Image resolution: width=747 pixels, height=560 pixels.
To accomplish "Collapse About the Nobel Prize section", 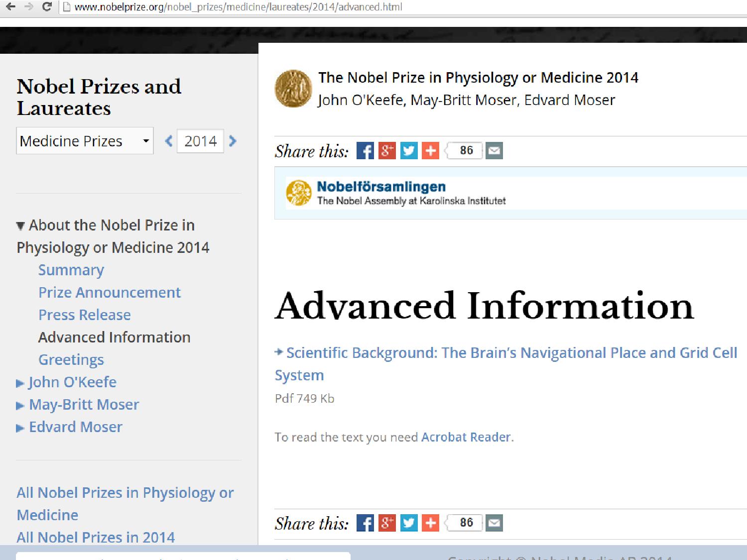I will pyautogui.click(x=20, y=226).
